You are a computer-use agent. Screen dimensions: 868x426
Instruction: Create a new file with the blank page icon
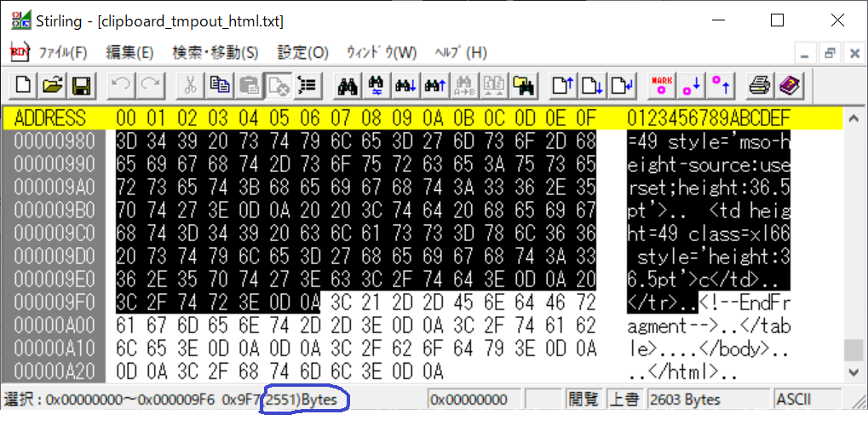23,85
